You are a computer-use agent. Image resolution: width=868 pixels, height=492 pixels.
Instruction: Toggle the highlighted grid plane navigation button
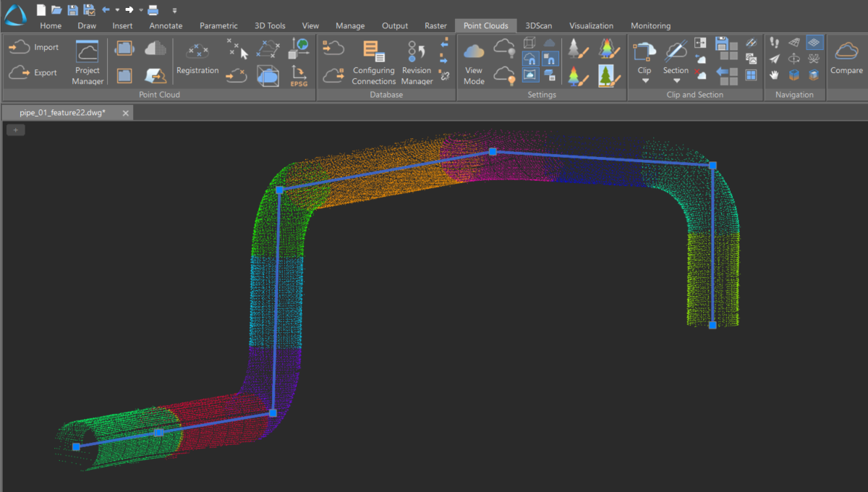(814, 43)
